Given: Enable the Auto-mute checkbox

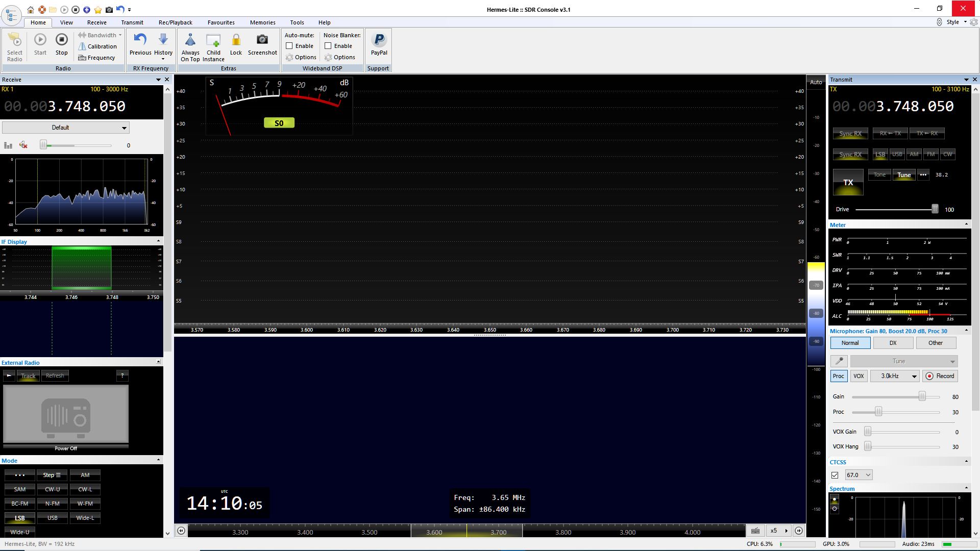Looking at the screenshot, I should (x=289, y=46).
